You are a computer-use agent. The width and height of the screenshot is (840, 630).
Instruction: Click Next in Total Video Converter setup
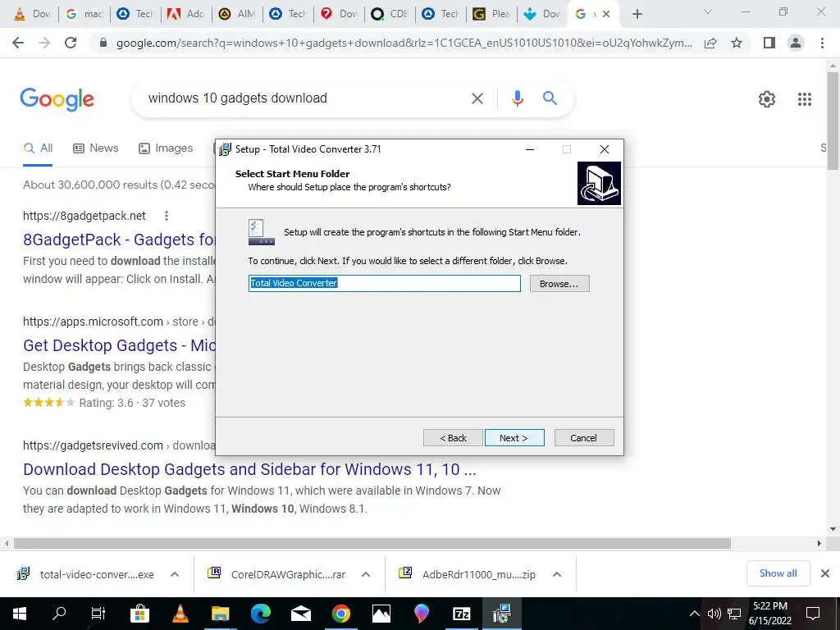514,438
